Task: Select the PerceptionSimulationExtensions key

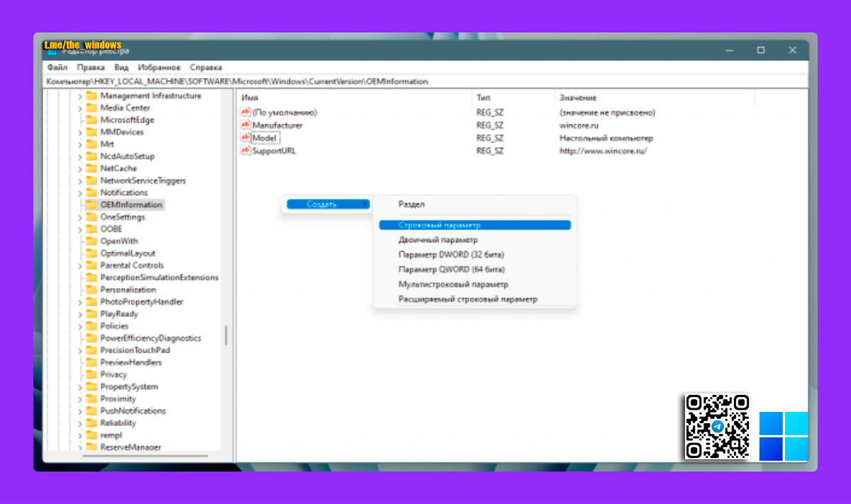Action: (x=160, y=277)
